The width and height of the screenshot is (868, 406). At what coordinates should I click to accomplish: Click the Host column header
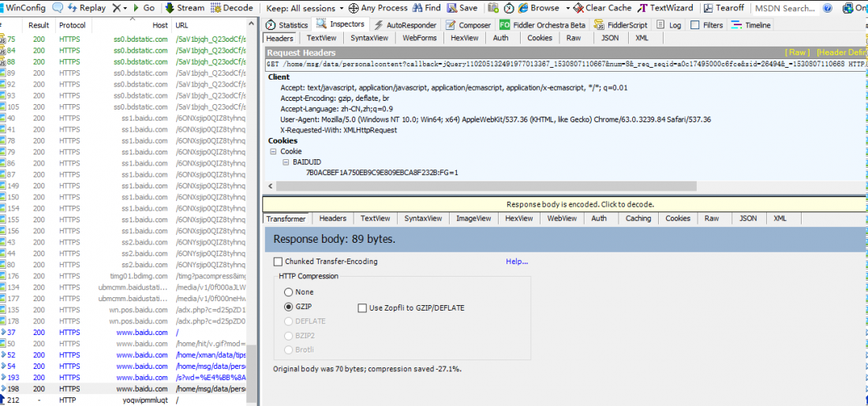coord(132,25)
